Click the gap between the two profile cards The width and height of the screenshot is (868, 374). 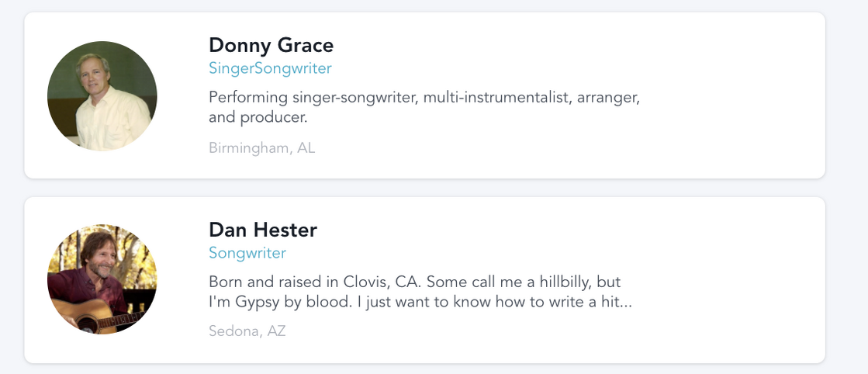click(x=425, y=188)
